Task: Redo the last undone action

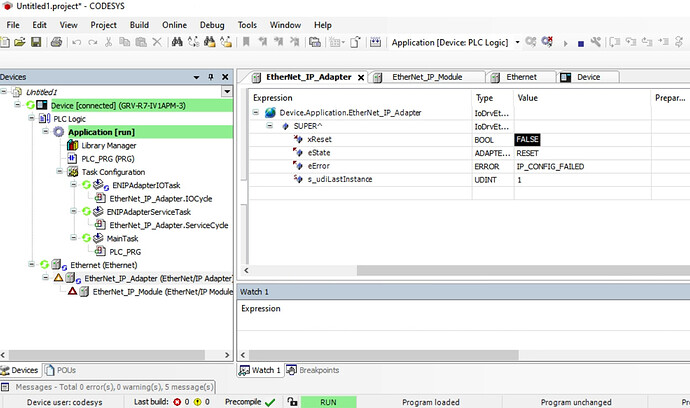Action: [x=92, y=42]
